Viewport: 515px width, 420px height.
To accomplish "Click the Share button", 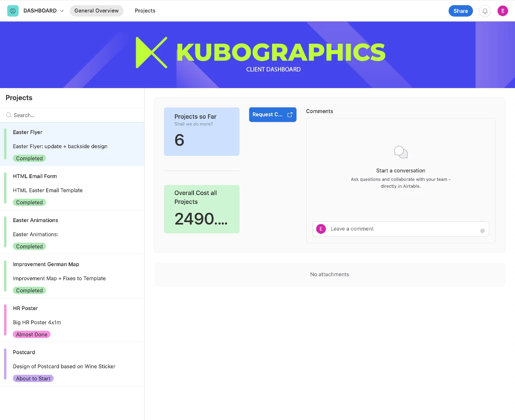I will coord(460,11).
